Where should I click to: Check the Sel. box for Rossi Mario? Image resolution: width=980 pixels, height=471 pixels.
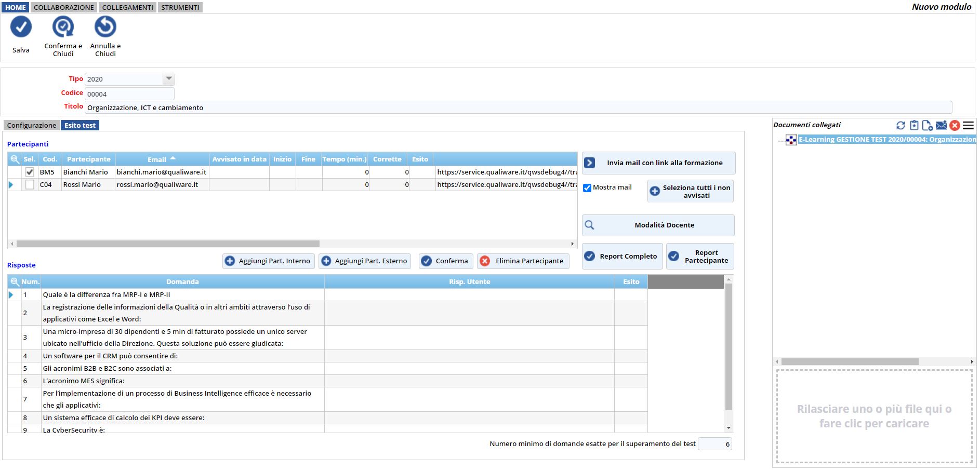30,184
